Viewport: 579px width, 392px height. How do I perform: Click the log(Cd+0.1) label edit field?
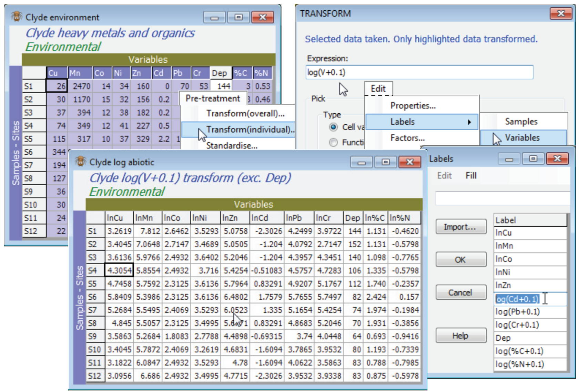[530, 299]
